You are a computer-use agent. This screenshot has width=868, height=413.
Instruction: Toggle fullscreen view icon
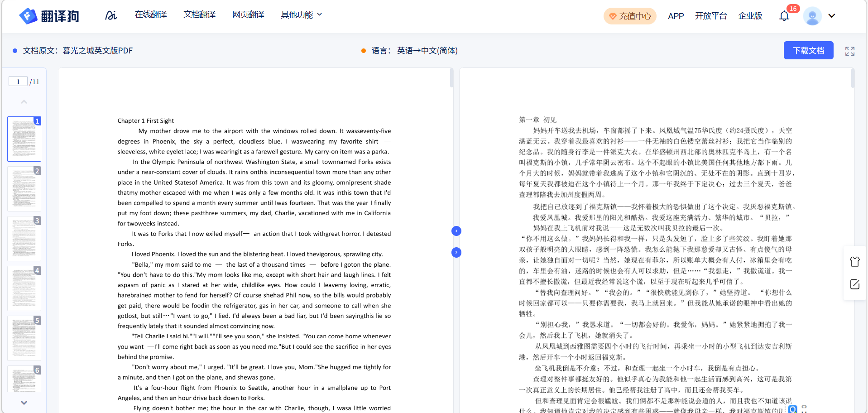tap(850, 51)
